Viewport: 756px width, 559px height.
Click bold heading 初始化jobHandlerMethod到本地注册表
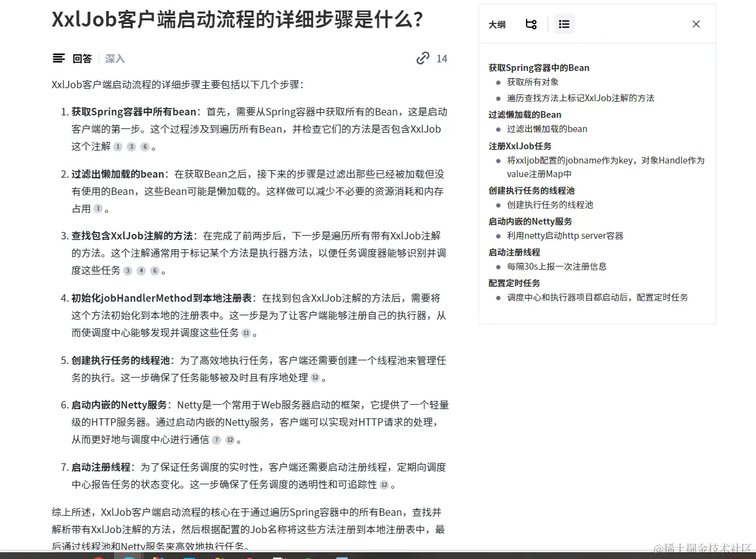(162, 298)
